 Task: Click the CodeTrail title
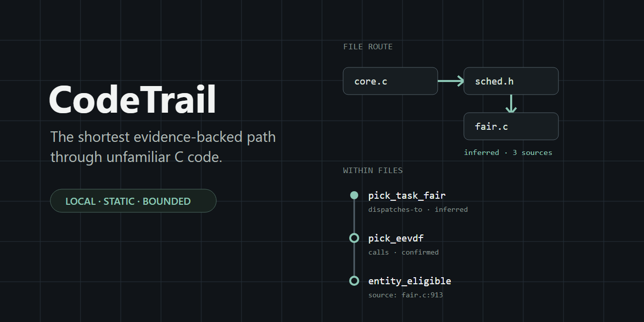(133, 99)
